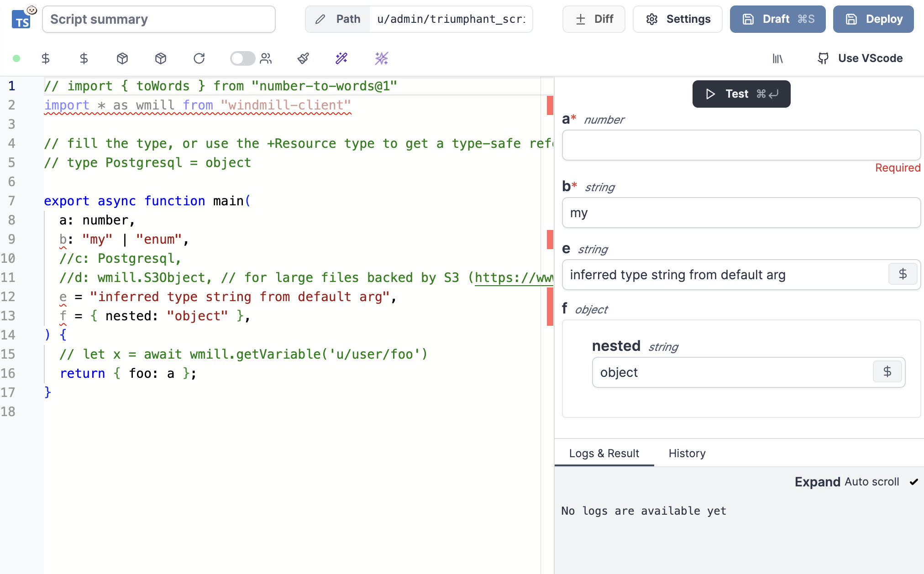Click the crossed-out sparkles AI fix icon

tap(382, 58)
